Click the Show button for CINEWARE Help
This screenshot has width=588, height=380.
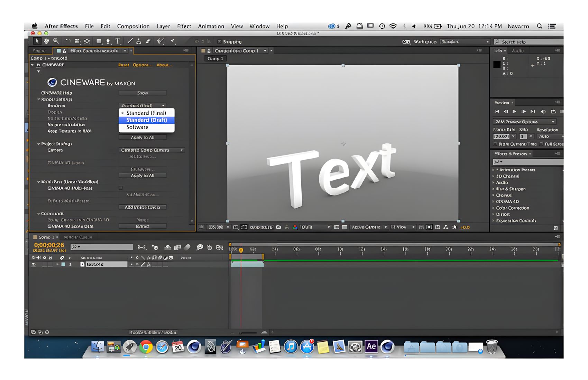click(143, 93)
